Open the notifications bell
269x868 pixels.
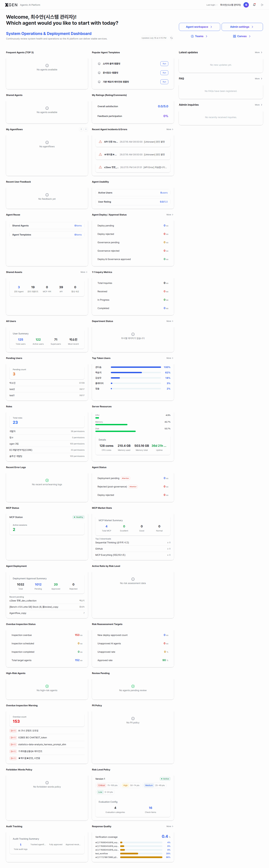tap(254, 5)
